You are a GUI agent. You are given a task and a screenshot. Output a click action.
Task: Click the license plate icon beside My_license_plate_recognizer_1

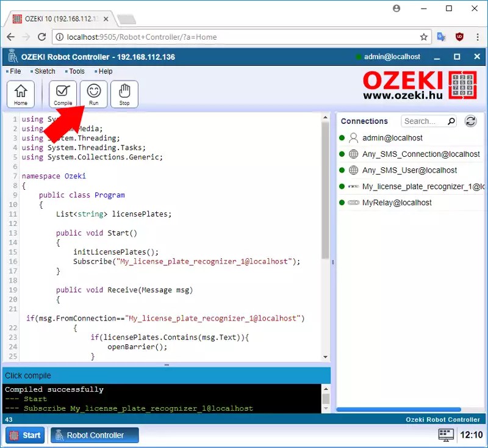(353, 187)
